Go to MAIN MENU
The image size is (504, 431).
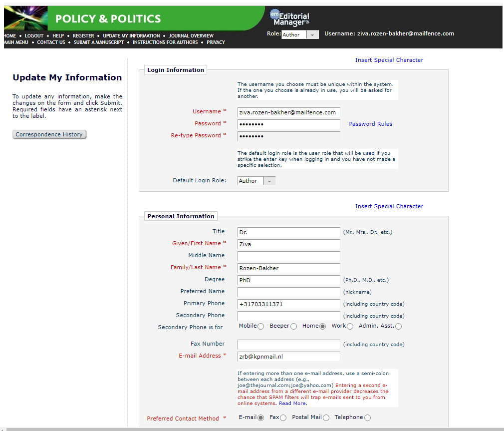(x=16, y=42)
